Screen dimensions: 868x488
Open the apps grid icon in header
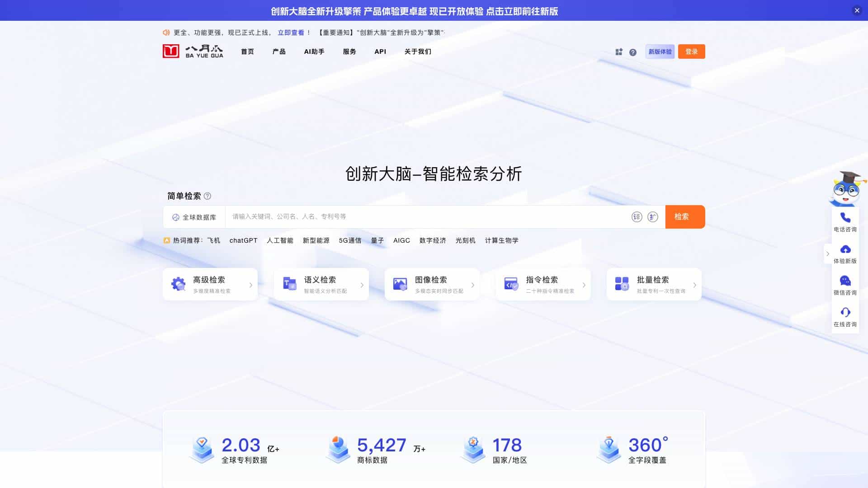click(619, 52)
